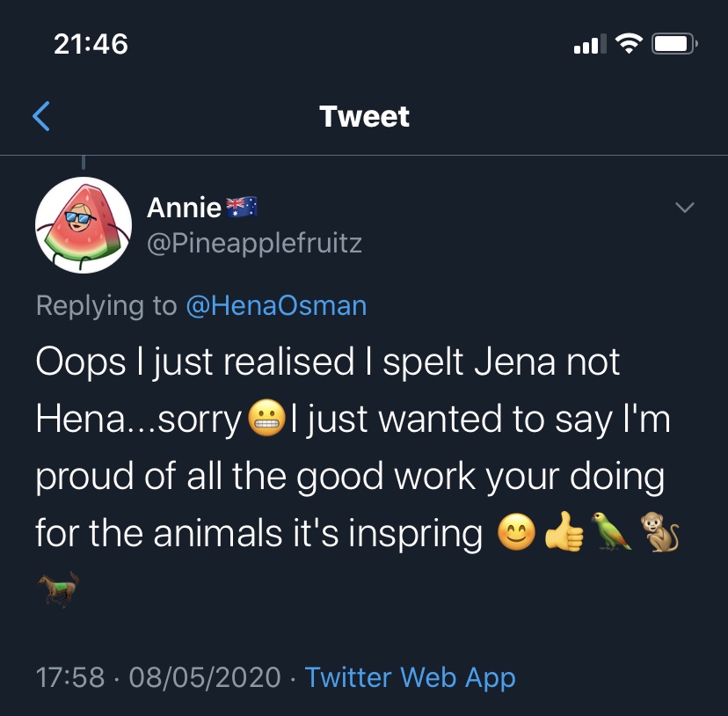Open the @HenaOsman profile link
Viewport: 728px width, 716px height.
click(x=276, y=305)
